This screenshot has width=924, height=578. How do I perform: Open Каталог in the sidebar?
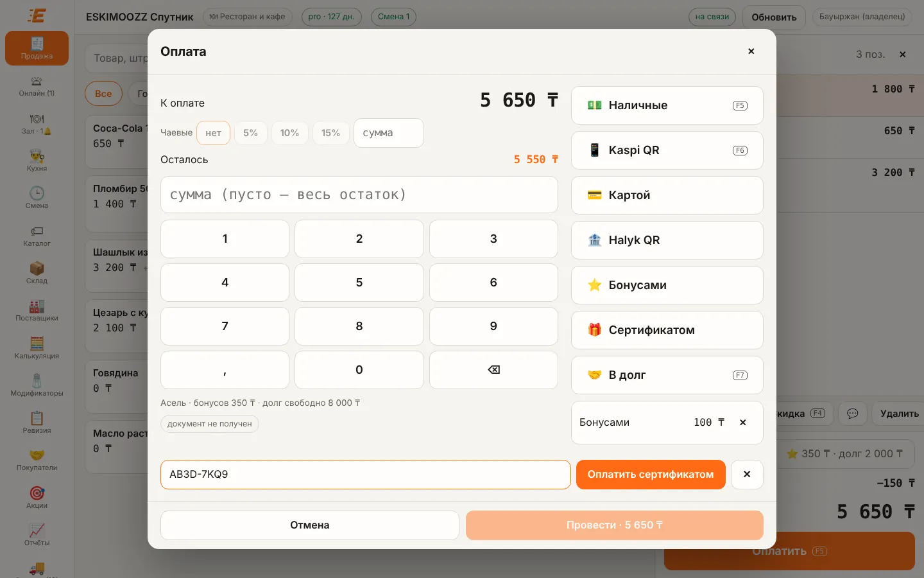37,235
